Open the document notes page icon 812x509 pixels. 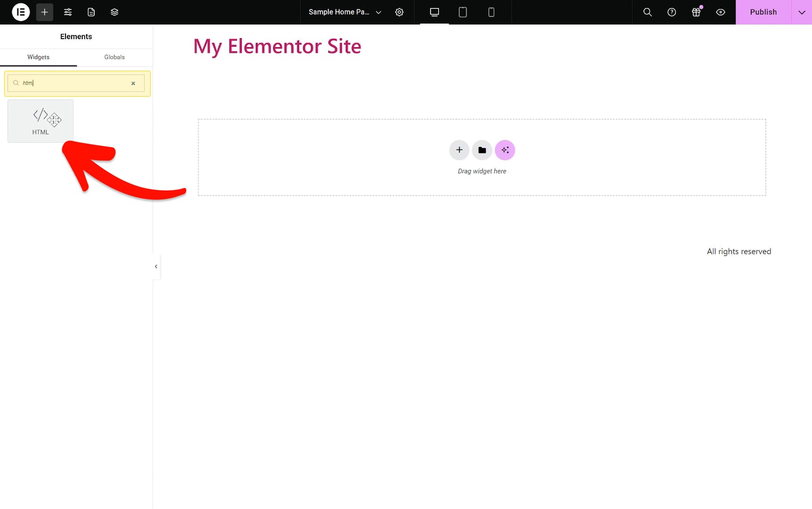click(x=91, y=12)
